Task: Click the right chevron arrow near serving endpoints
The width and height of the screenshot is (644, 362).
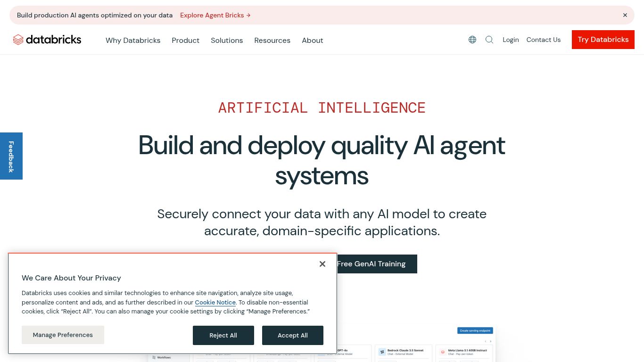Action: pyautogui.click(x=491, y=340)
